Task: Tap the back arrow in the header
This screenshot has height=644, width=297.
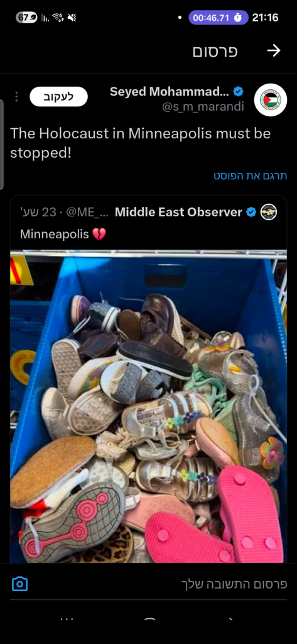Action: click(x=274, y=50)
